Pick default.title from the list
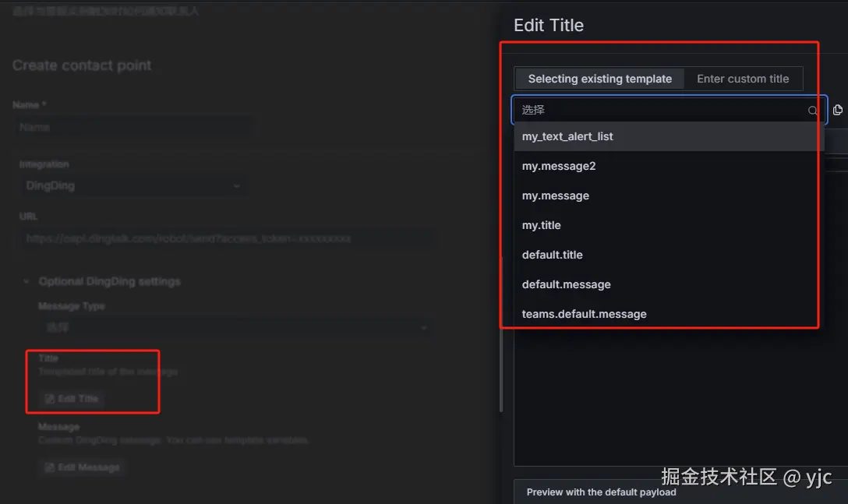 669,255
